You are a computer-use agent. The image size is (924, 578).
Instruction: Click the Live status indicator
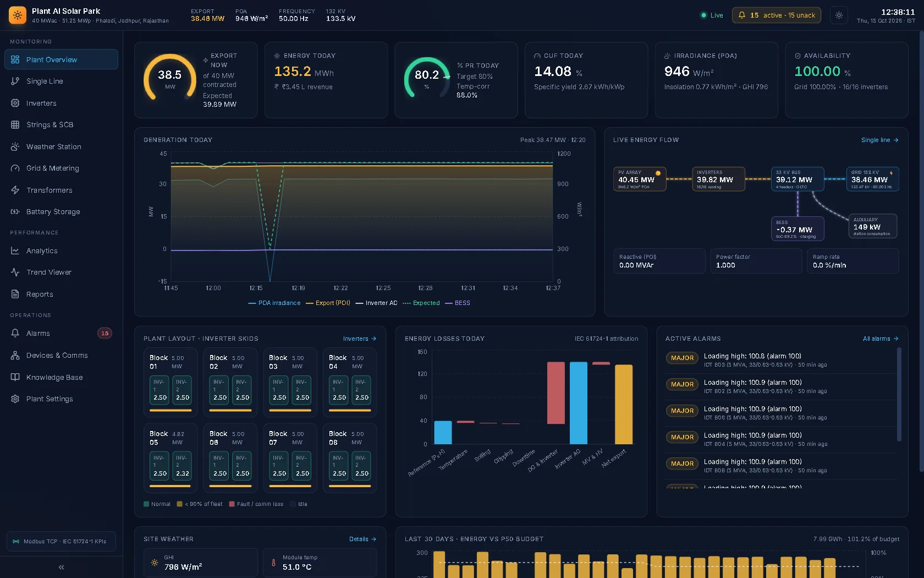(712, 15)
